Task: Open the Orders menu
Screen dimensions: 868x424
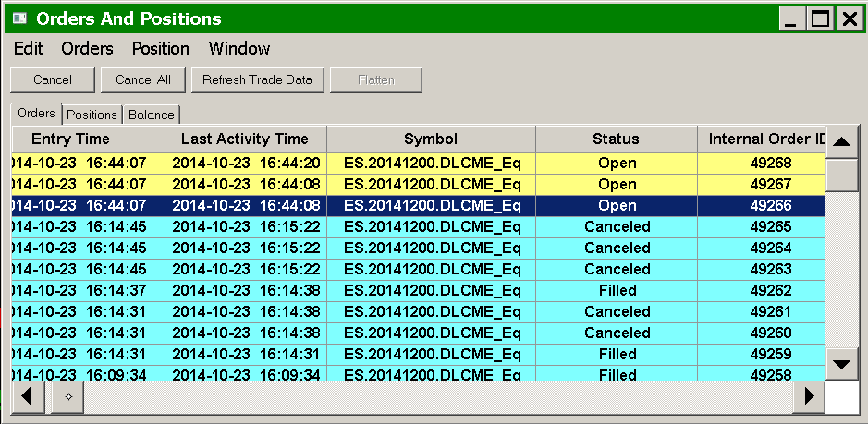Action: pos(87,49)
